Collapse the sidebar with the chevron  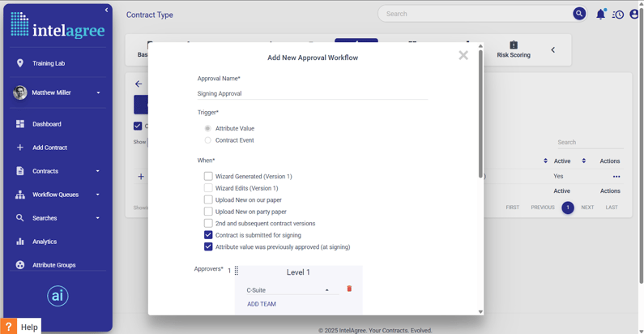106,10
